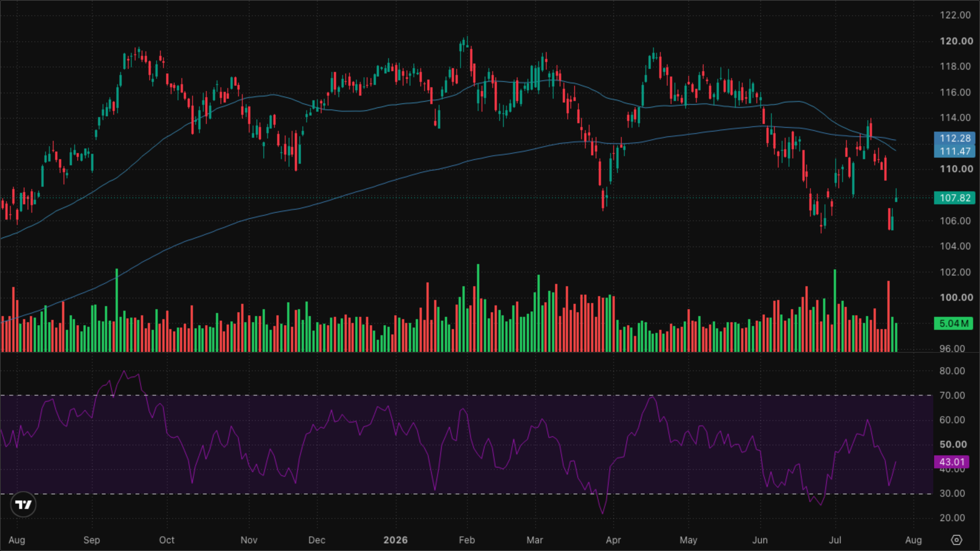The height and width of the screenshot is (551, 980).
Task: Click the Feb label on time axis
Action: (467, 540)
